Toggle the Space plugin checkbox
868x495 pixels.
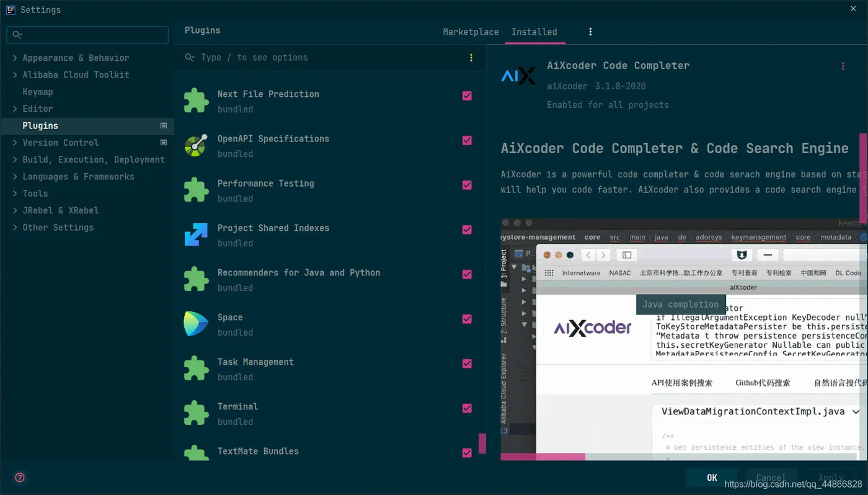point(467,319)
